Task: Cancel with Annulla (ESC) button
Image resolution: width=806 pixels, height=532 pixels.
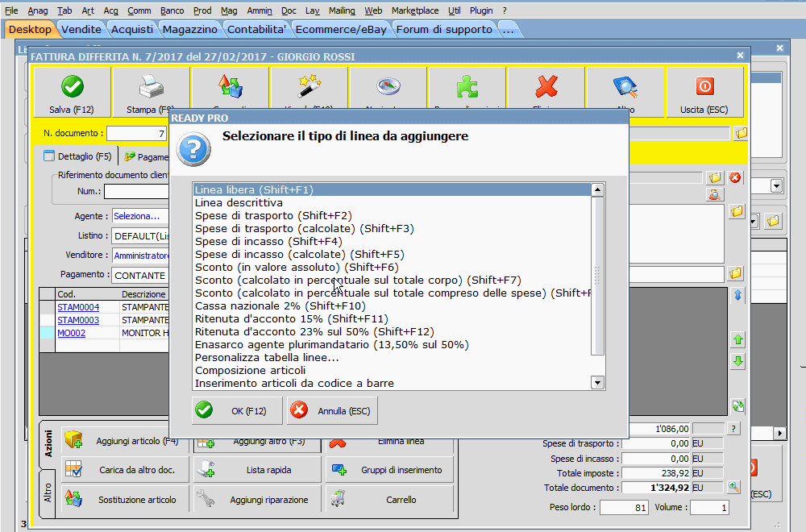Action: pos(332,411)
